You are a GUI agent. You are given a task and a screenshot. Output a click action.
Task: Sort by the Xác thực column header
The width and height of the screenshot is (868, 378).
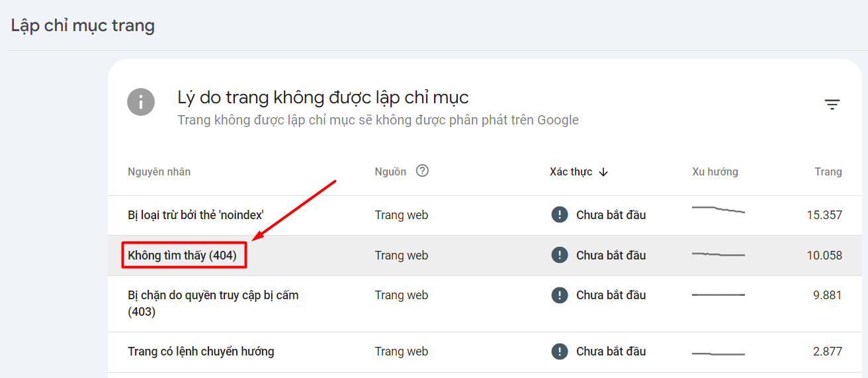pyautogui.click(x=571, y=171)
